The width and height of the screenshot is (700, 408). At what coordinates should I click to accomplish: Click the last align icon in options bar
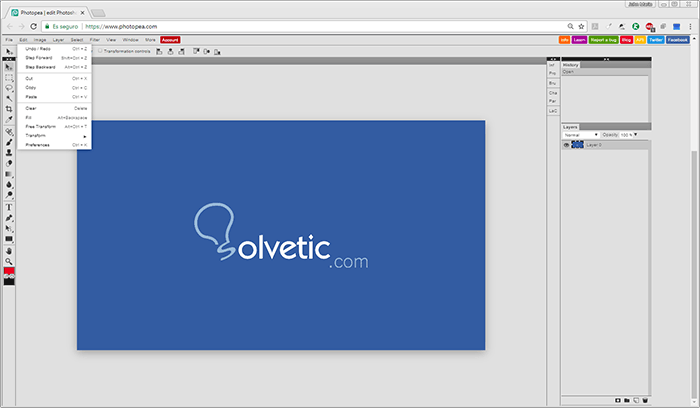click(x=217, y=52)
